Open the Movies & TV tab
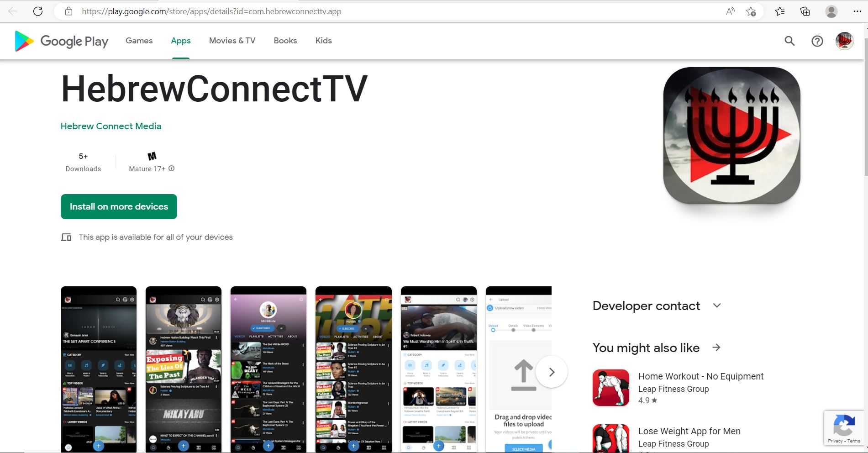Image resolution: width=868 pixels, height=453 pixels. coord(232,41)
